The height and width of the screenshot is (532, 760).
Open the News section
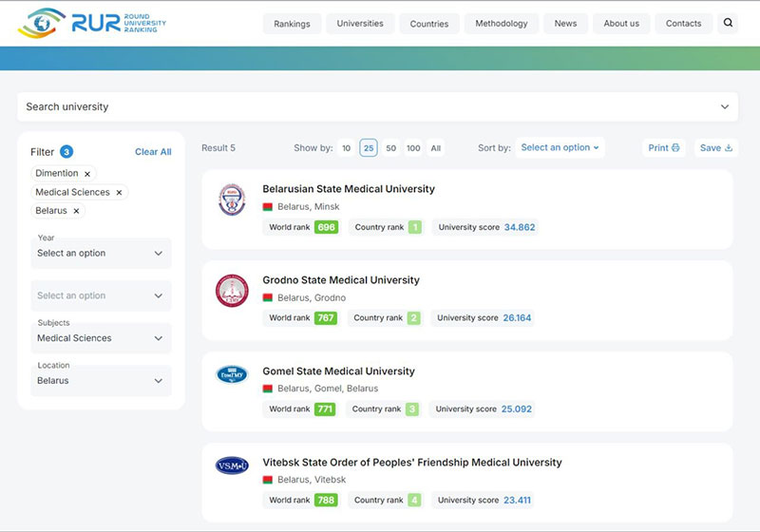click(x=565, y=23)
